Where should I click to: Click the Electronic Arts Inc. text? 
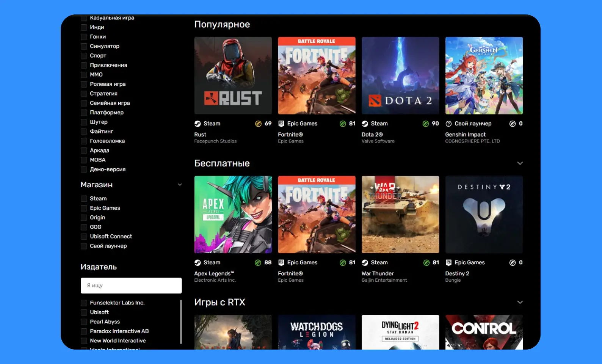coord(215,280)
